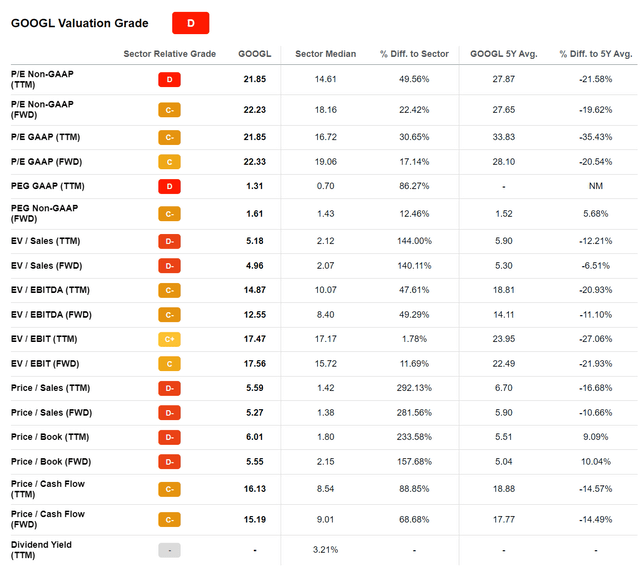This screenshot has width=640, height=573.
Task: Select the EV / EBIT (TTM) row label
Action: coord(44,339)
